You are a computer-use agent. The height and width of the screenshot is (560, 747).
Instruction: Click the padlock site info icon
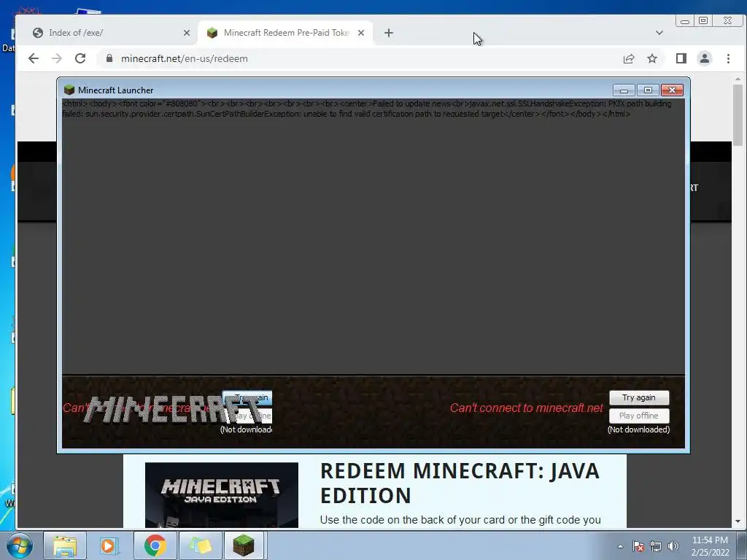tap(109, 58)
